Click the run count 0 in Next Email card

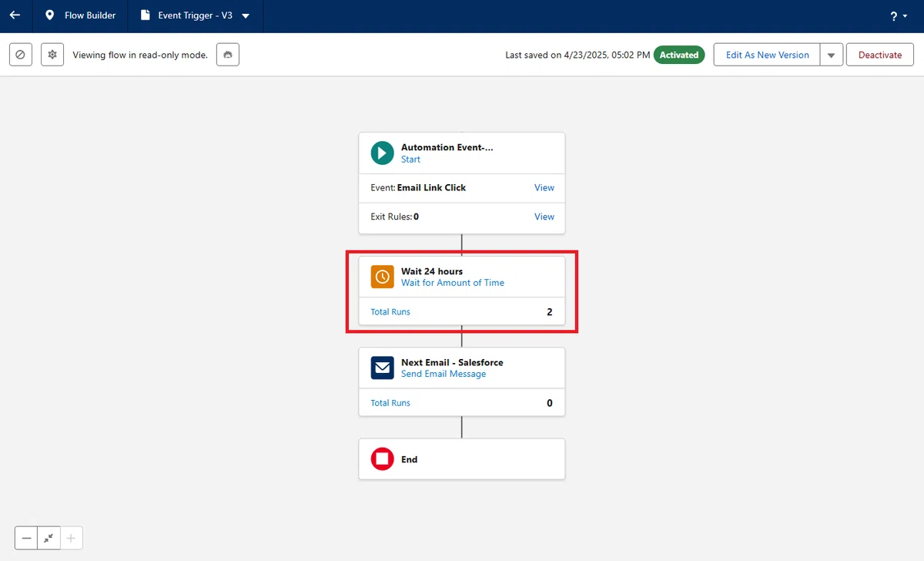coord(550,403)
